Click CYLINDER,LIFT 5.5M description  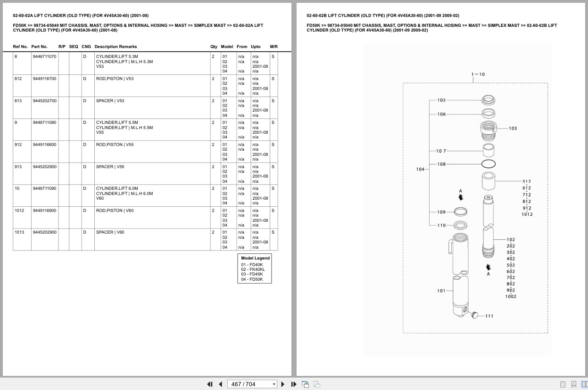117,122
